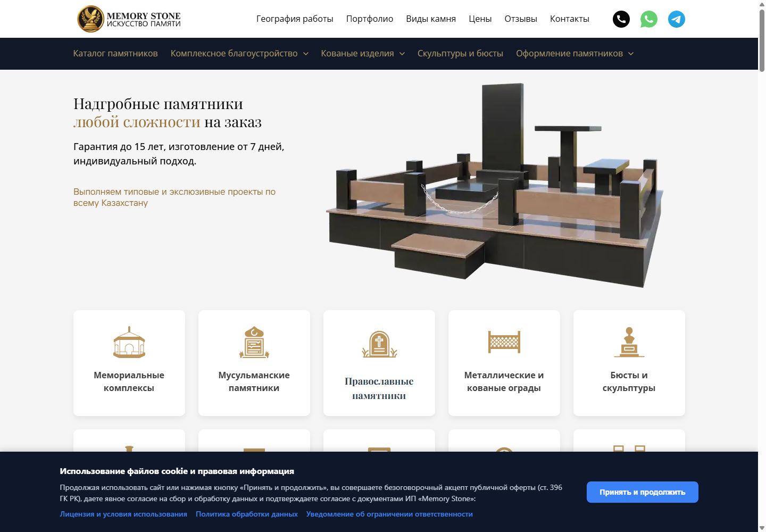Click the memorial complex gazebo icon
Viewport: 766px width, 532px height.
coord(129,343)
